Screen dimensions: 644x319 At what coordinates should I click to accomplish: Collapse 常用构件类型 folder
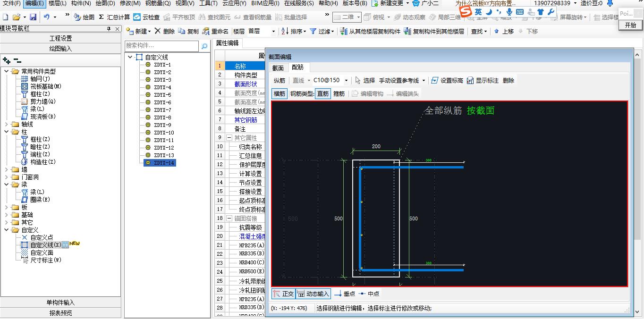pos(6,71)
